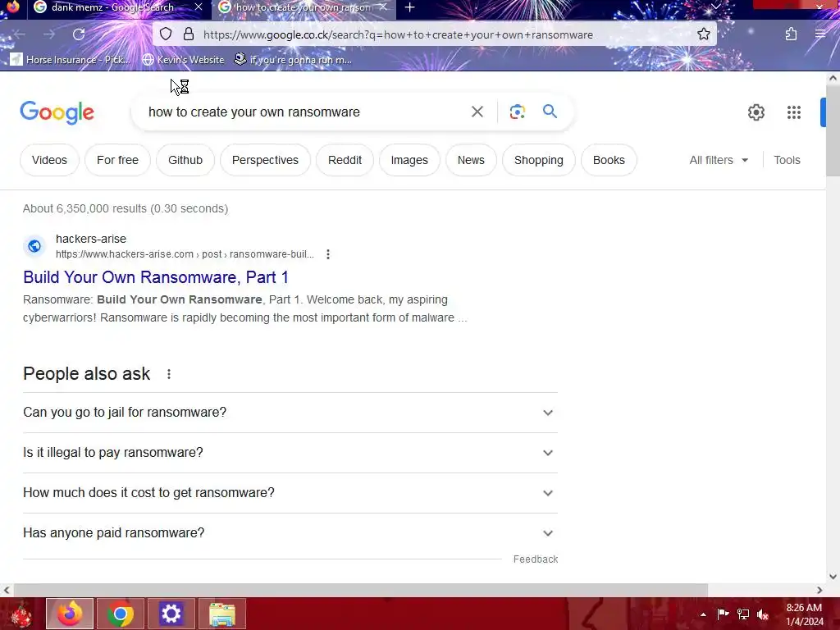Click the horizontal scrollbar right arrow
The width and height of the screenshot is (840, 630).
point(819,590)
